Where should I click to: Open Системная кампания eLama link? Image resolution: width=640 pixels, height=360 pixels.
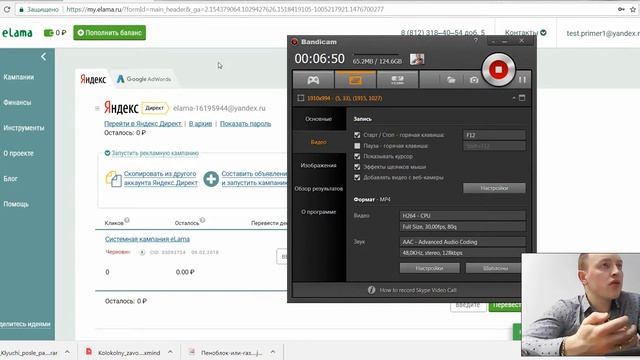(x=147, y=239)
